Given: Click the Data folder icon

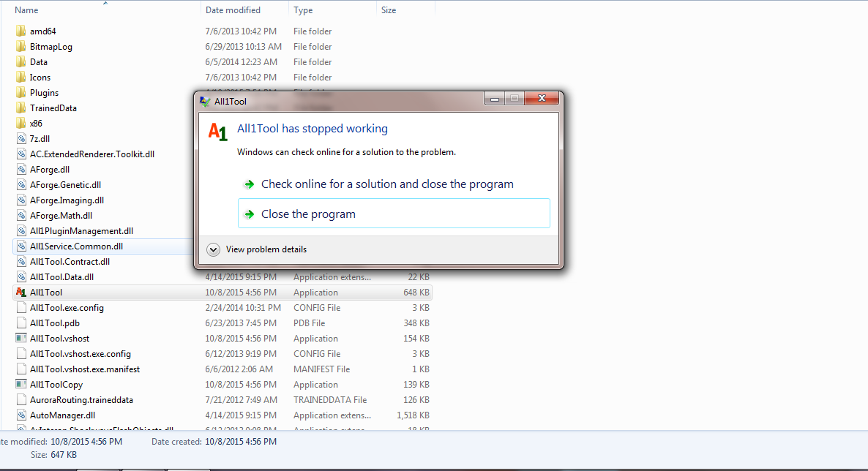Looking at the screenshot, I should [x=21, y=62].
